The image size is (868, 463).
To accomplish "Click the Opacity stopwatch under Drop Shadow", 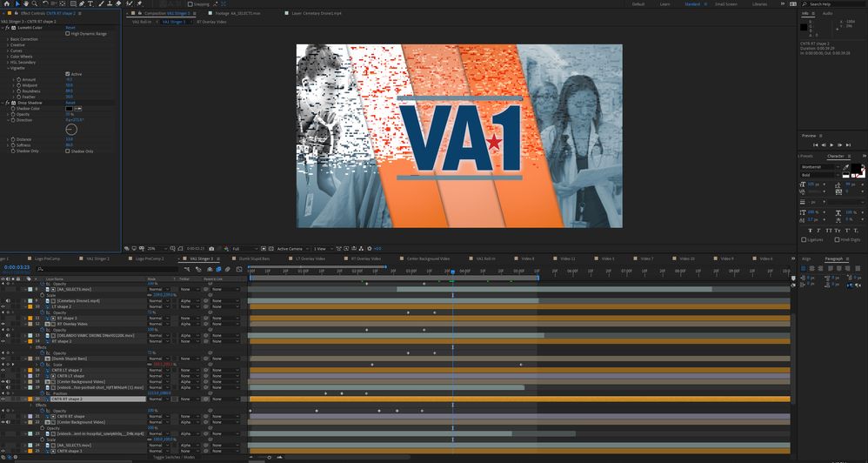I will click(13, 114).
